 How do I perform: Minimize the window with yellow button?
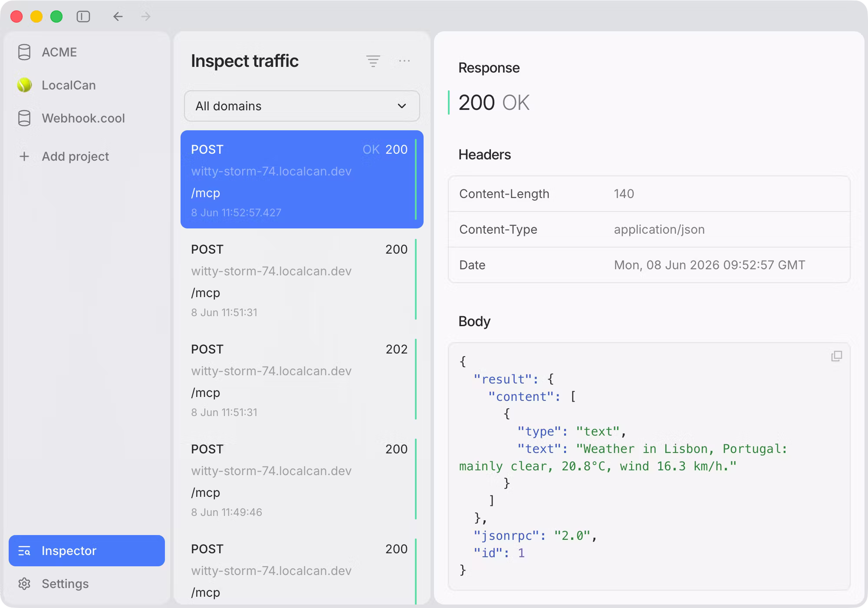tap(36, 17)
